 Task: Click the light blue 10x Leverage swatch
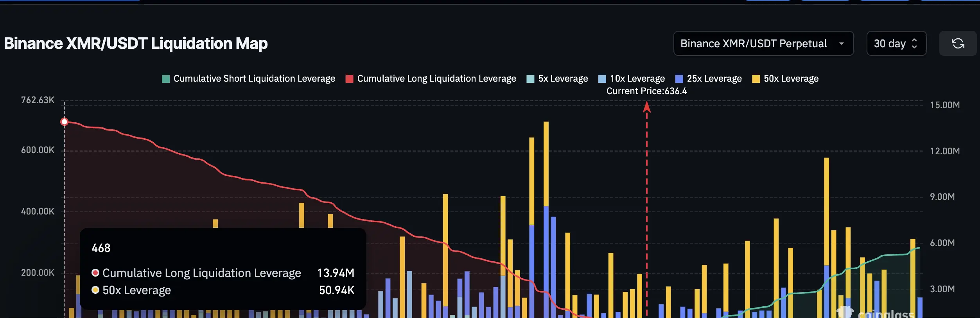[x=602, y=79]
